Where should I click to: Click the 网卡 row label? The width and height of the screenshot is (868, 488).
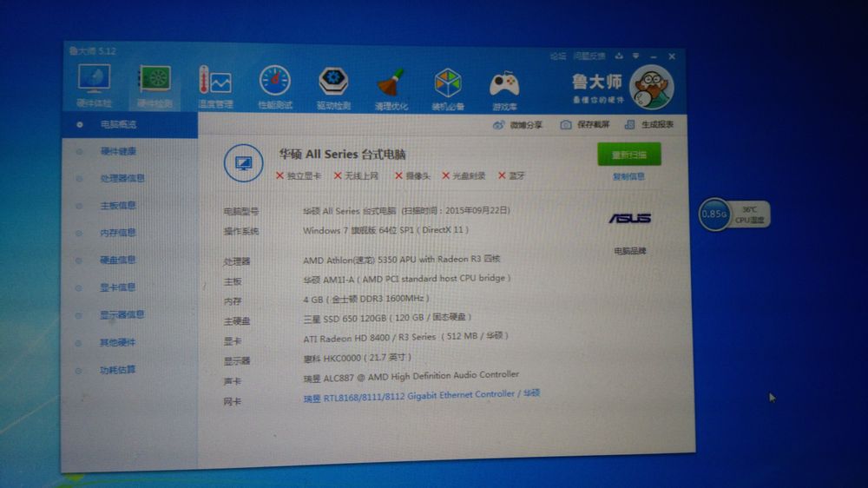pos(233,401)
